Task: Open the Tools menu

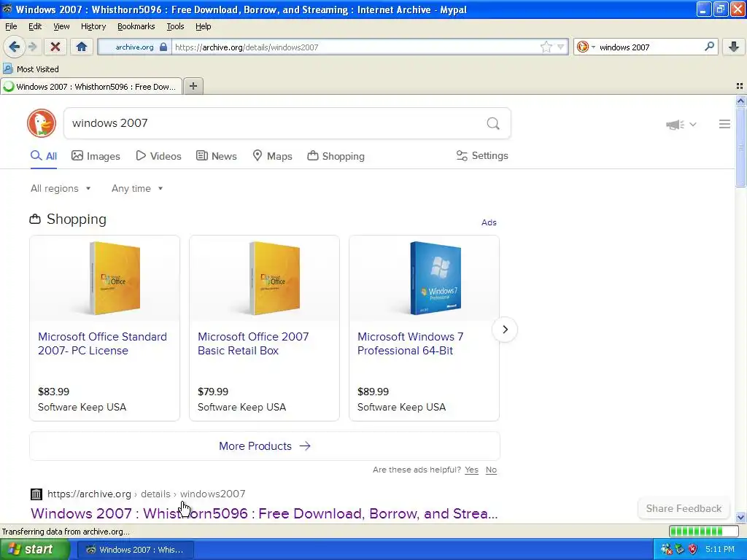Action: coord(175,26)
